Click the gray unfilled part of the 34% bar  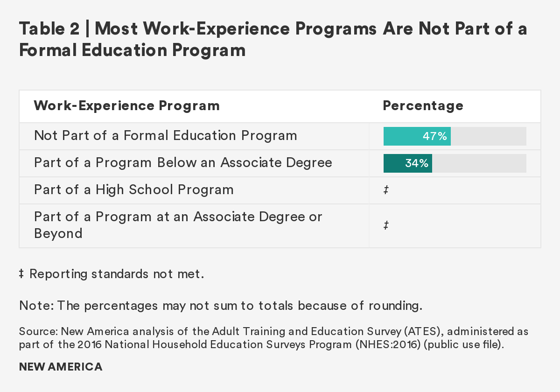[x=479, y=163]
